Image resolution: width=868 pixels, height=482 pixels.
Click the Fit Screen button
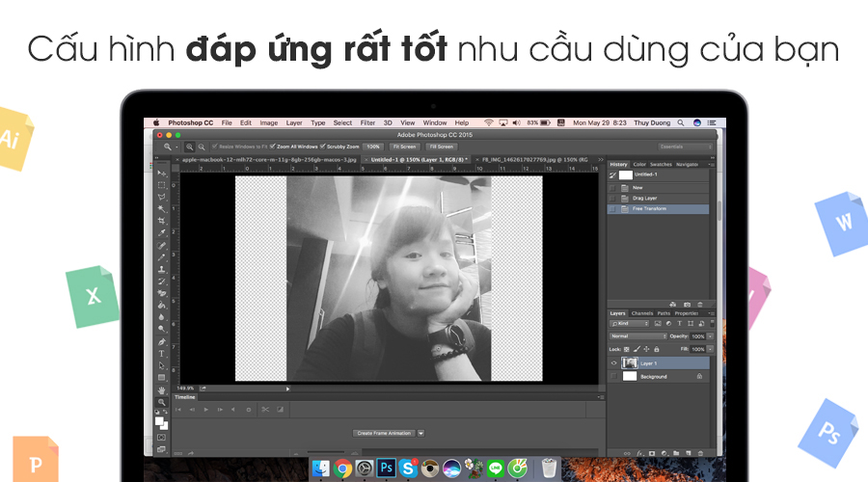pos(404,147)
